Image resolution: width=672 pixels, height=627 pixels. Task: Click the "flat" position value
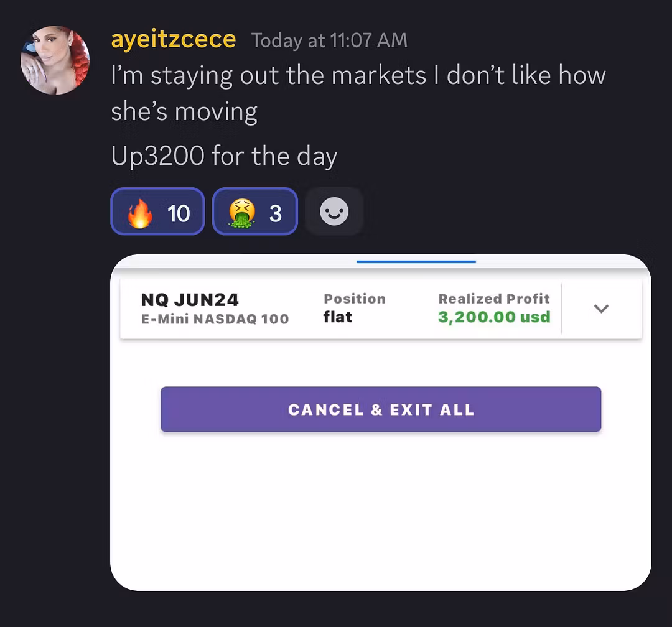tap(338, 317)
